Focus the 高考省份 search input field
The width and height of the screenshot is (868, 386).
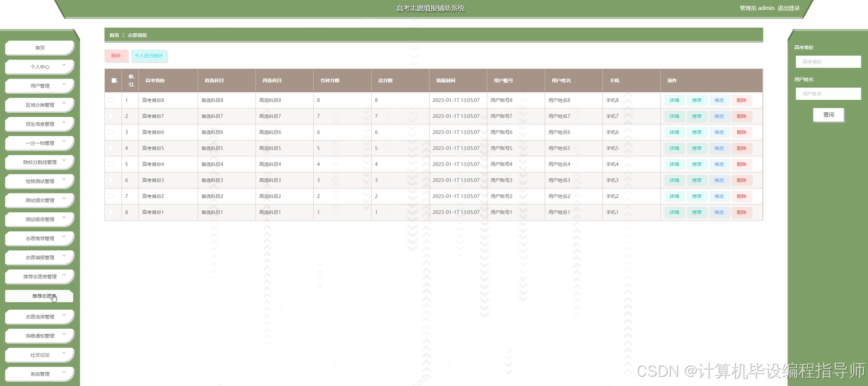coord(828,62)
